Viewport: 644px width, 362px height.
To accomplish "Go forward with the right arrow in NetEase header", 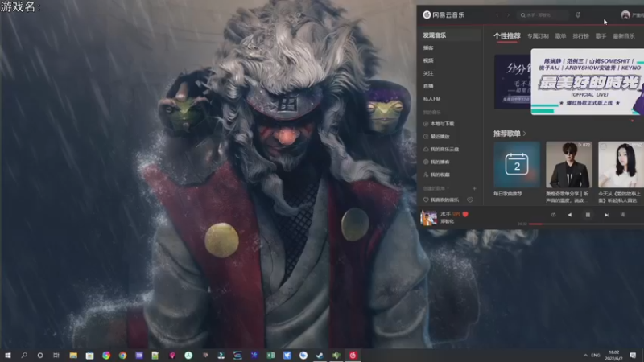I will 508,15.
